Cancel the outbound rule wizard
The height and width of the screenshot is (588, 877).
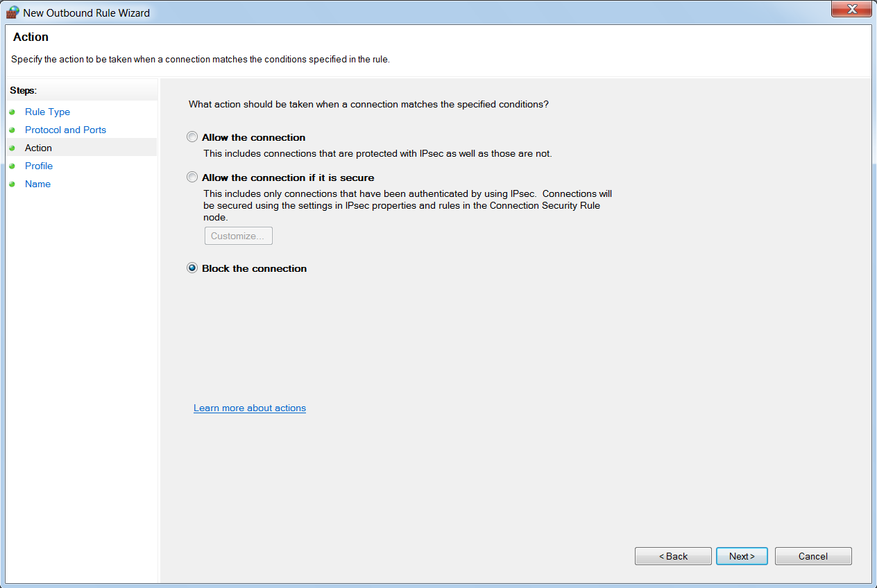pos(813,556)
